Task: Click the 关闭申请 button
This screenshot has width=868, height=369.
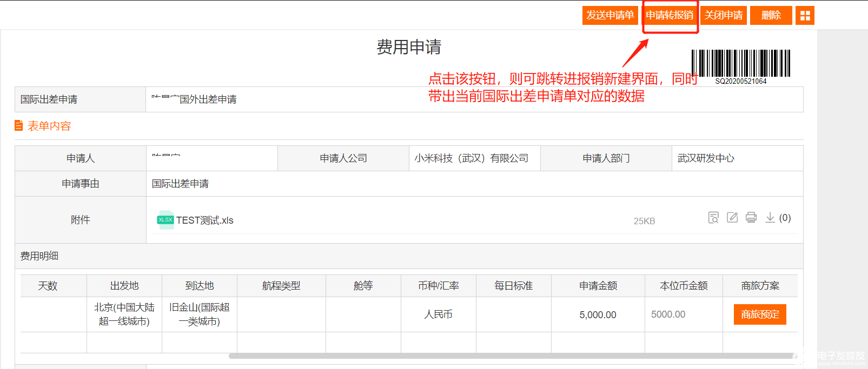Action: [724, 15]
